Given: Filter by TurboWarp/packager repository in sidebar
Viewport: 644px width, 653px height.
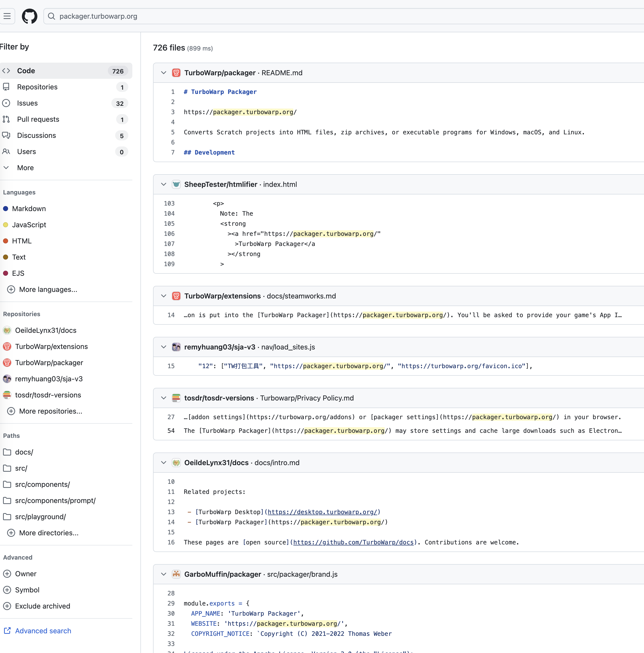Looking at the screenshot, I should [x=43, y=363].
